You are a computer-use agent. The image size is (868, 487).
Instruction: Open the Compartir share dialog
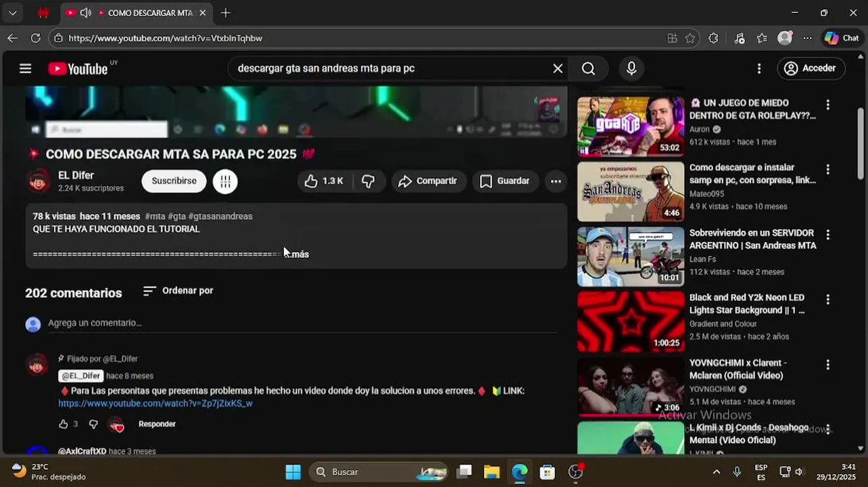point(429,181)
